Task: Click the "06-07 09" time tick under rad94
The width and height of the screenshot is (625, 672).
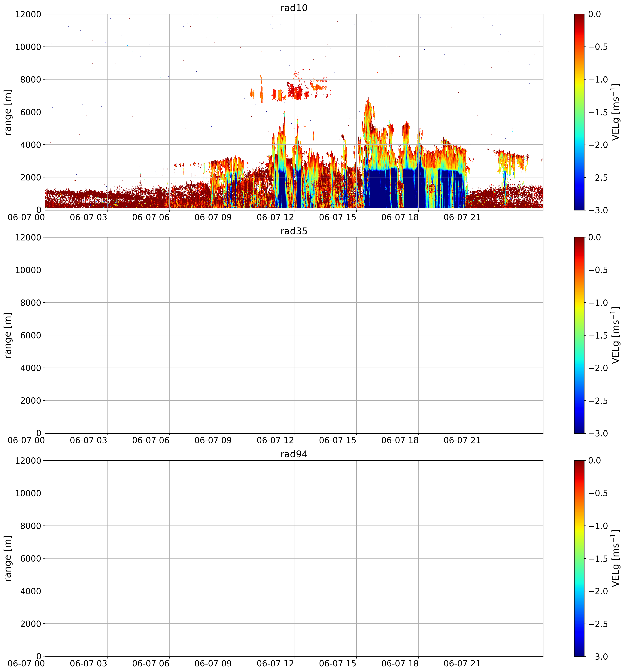Action: point(213,663)
